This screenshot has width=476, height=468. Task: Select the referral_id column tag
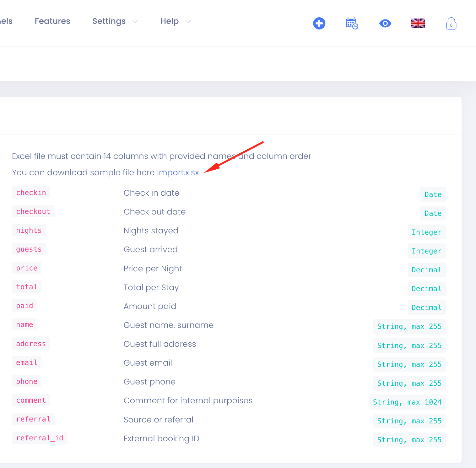tap(40, 438)
